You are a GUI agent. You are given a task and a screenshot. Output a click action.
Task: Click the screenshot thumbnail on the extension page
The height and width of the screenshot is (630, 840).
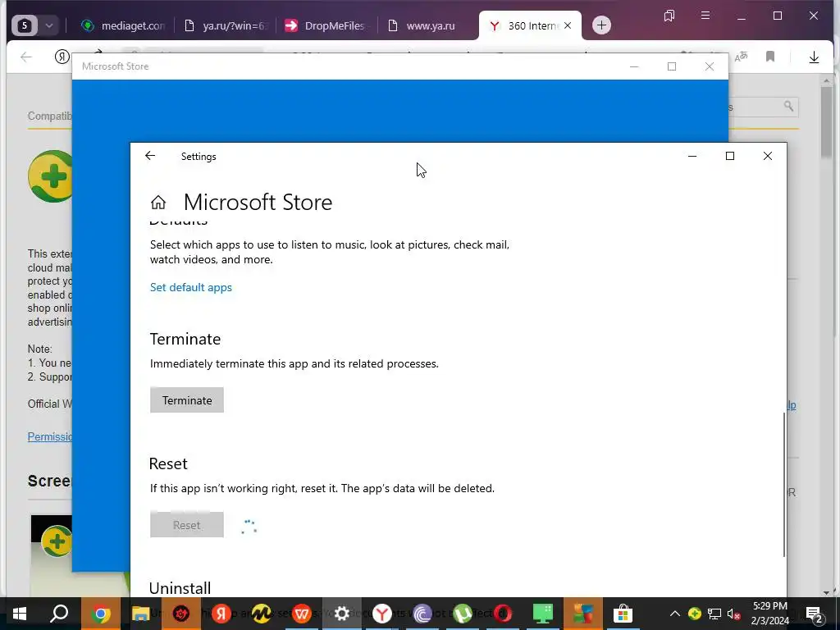pos(52,555)
